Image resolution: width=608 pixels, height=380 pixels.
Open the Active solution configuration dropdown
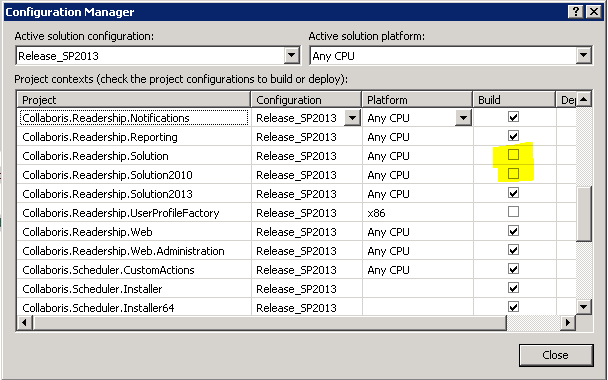(x=292, y=55)
